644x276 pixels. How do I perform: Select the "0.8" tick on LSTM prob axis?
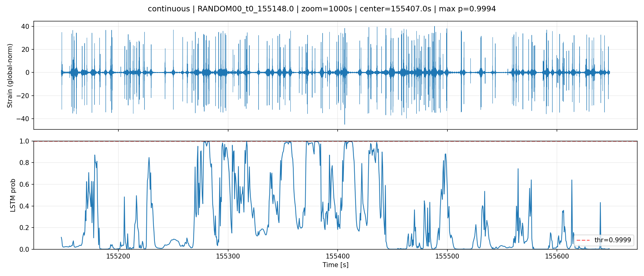click(x=24, y=163)
